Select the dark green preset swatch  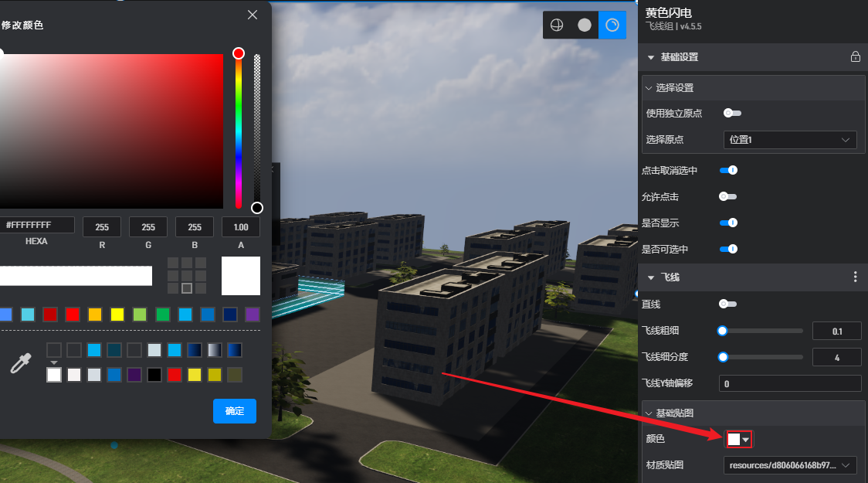(163, 315)
